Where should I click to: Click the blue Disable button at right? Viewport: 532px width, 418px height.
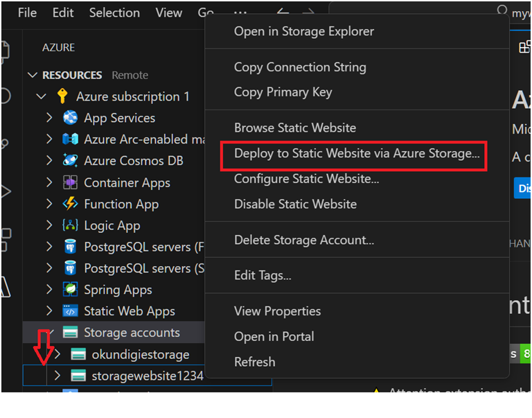pos(522,188)
